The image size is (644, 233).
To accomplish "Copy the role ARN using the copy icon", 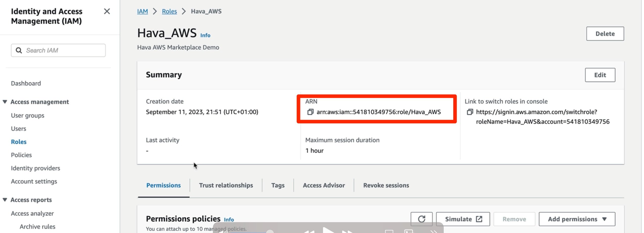I will (310, 112).
